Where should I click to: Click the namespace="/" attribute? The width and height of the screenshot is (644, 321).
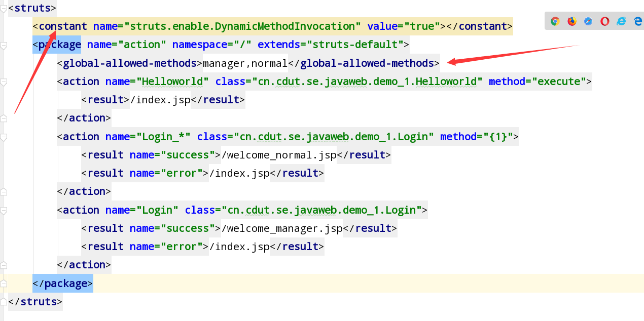(212, 45)
